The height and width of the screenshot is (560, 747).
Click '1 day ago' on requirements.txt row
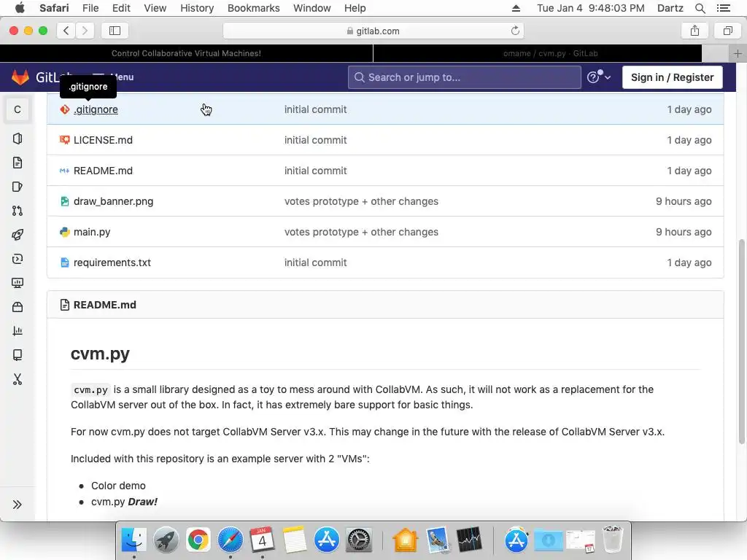pos(689,262)
